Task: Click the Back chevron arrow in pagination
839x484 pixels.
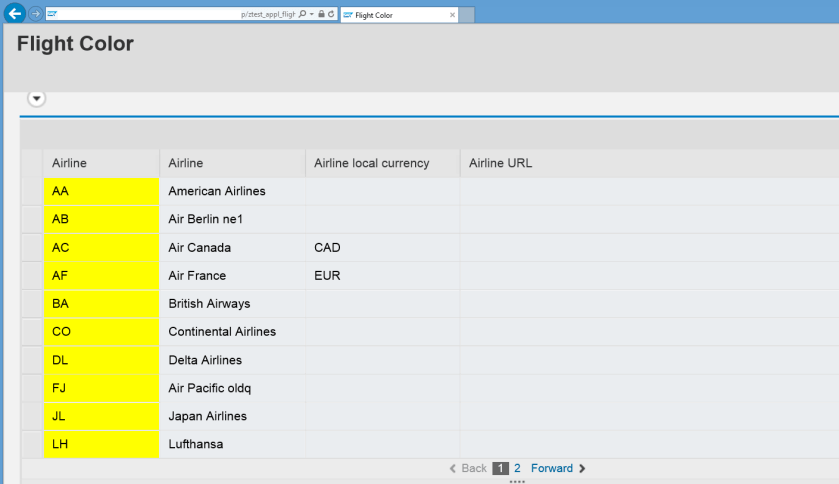Action: pos(453,468)
